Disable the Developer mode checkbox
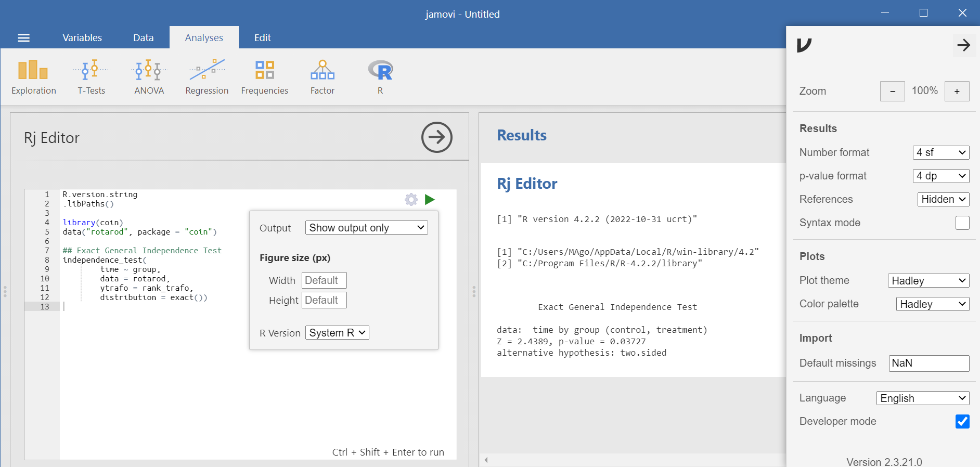This screenshot has height=467, width=980. [x=962, y=421]
